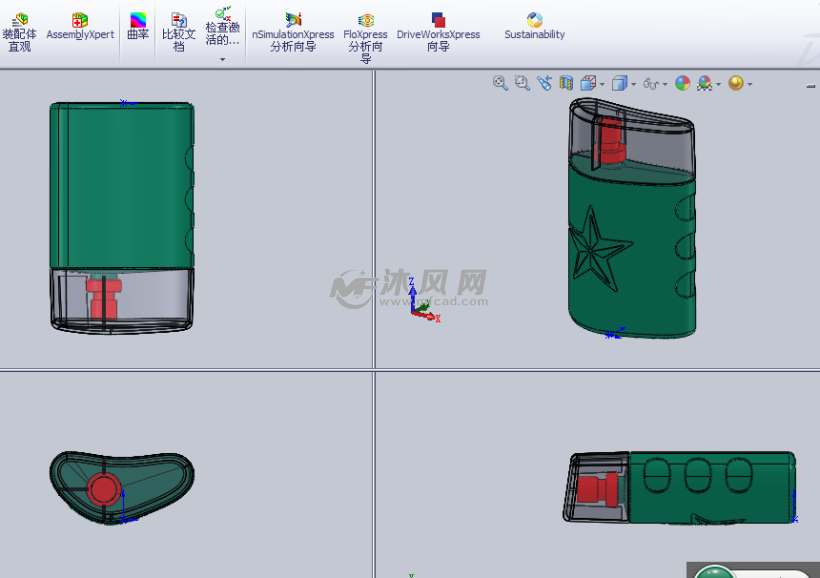This screenshot has width=820, height=578.
Task: Toggle the Section View icon
Action: [566, 83]
